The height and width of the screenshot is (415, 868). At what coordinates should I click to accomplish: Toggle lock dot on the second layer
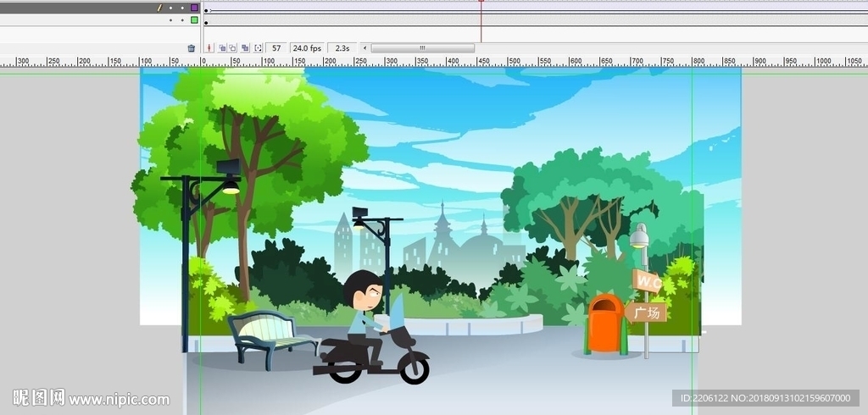[182, 20]
